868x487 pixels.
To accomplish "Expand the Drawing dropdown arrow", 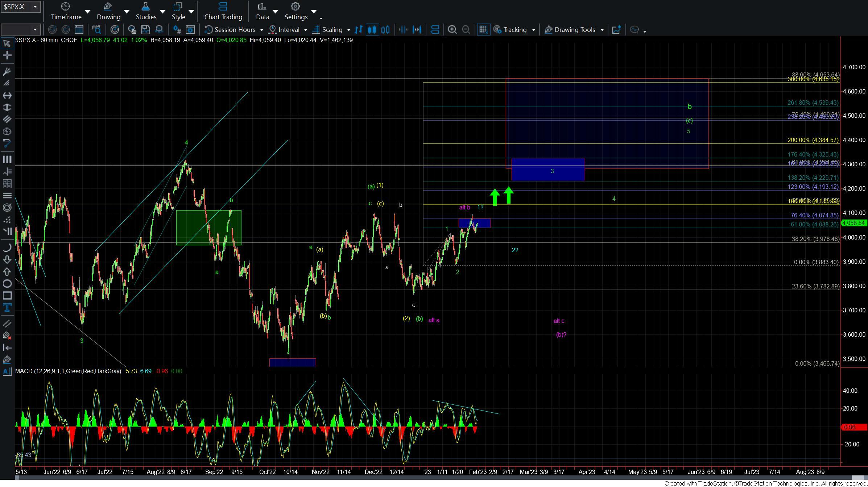I will coord(127,12).
